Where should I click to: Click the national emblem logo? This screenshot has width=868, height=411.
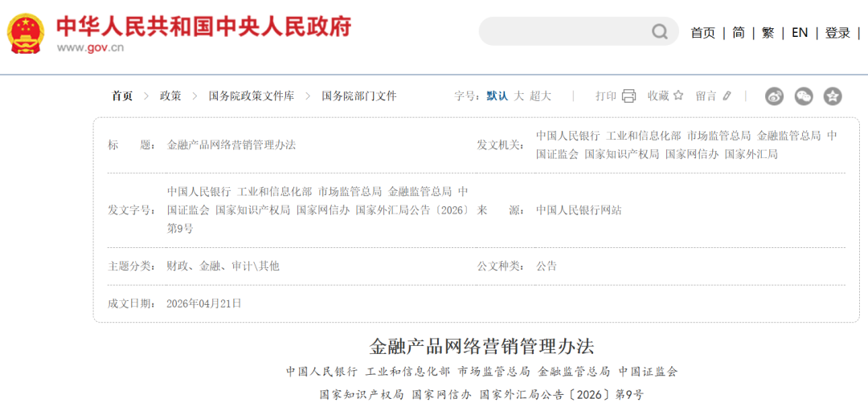27,32
